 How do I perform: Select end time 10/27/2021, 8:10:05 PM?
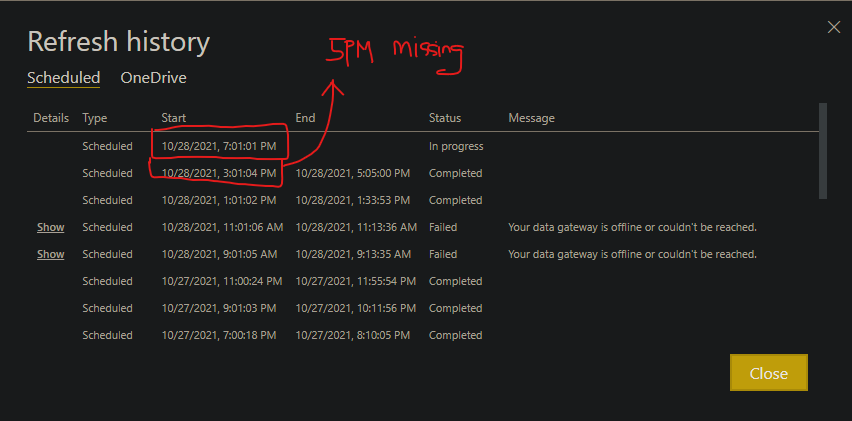click(x=353, y=335)
